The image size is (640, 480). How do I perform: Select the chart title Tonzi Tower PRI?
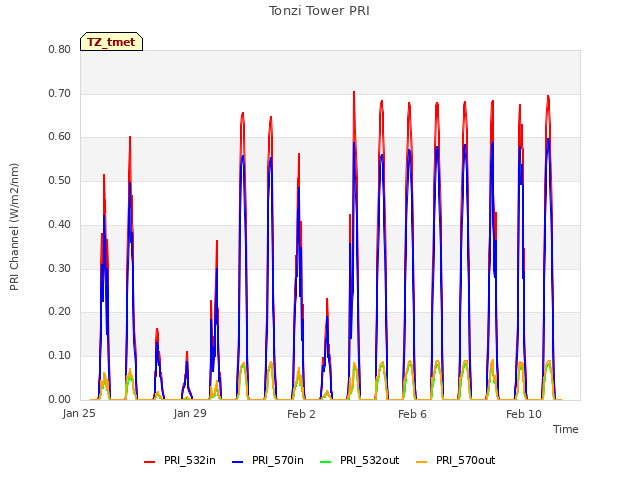coord(319,11)
